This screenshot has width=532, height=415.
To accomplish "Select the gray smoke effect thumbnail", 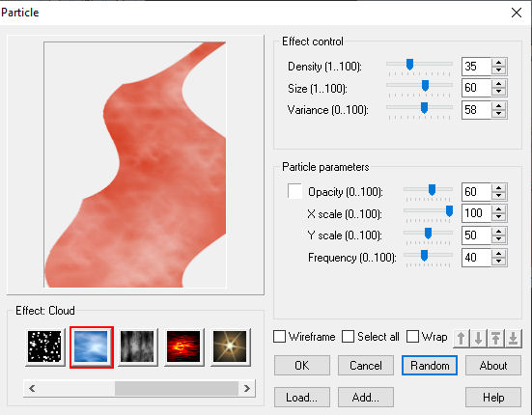I will click(x=137, y=346).
